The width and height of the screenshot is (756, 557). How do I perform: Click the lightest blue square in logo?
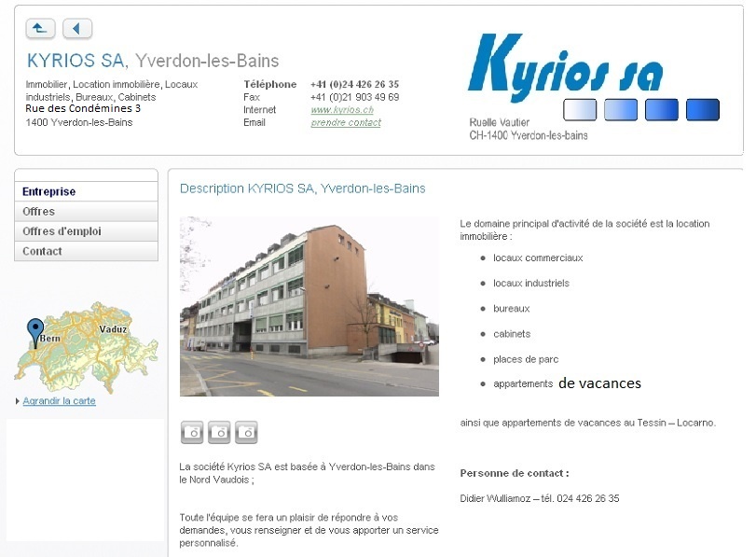point(580,110)
